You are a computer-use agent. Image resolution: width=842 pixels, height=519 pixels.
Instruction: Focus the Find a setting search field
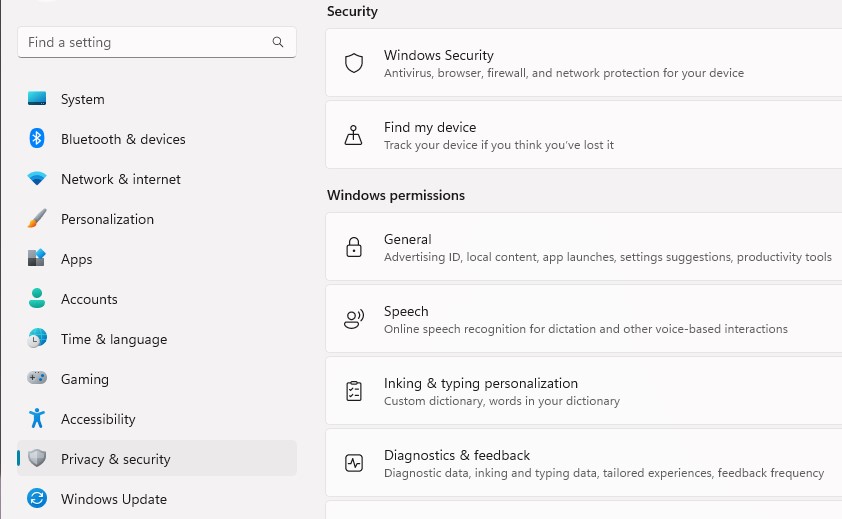coord(157,42)
